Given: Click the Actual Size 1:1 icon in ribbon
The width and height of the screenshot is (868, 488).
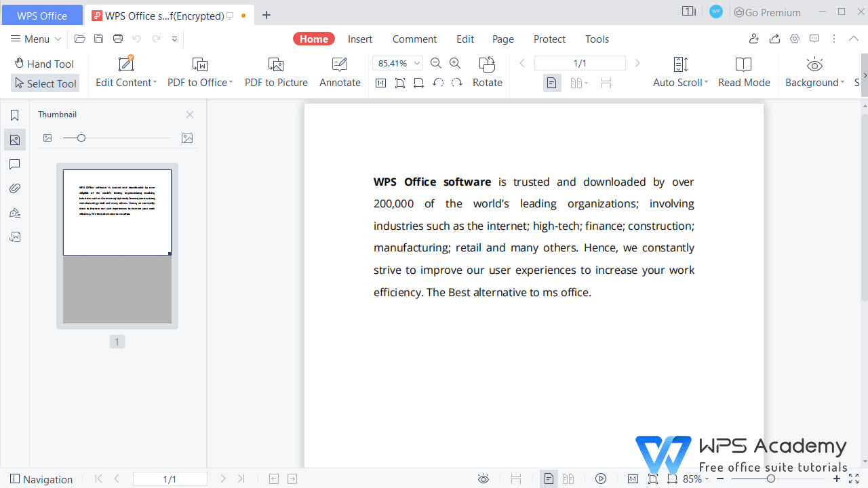Looking at the screenshot, I should (x=380, y=83).
